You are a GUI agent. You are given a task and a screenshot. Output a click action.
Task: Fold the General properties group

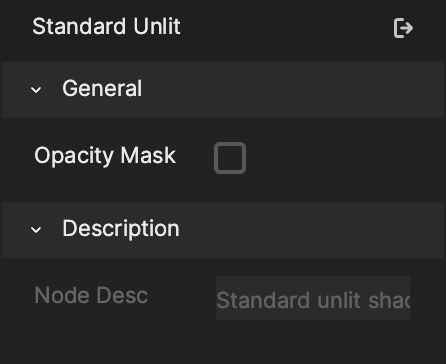[x=36, y=89]
